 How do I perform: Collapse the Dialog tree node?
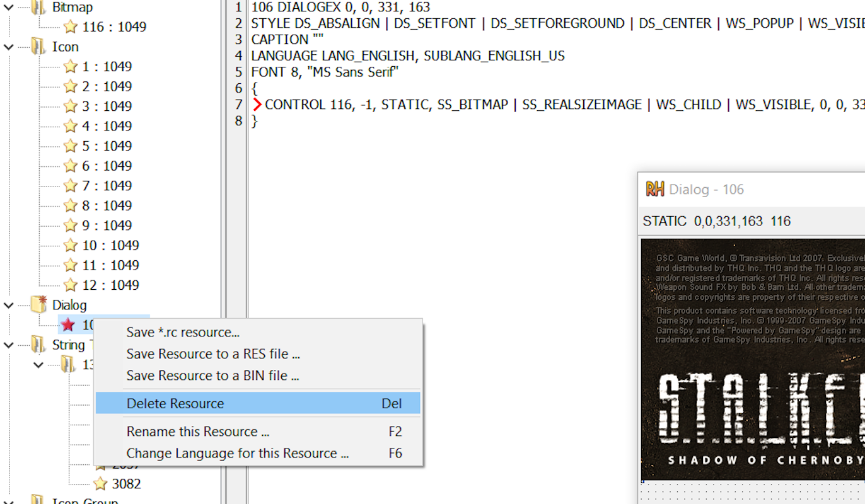[x=8, y=305]
